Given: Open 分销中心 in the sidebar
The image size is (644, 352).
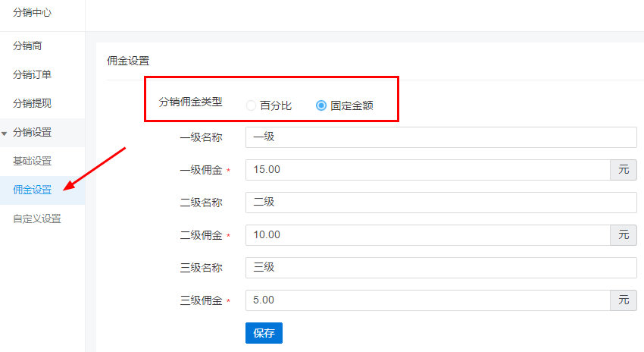Looking at the screenshot, I should coord(32,13).
